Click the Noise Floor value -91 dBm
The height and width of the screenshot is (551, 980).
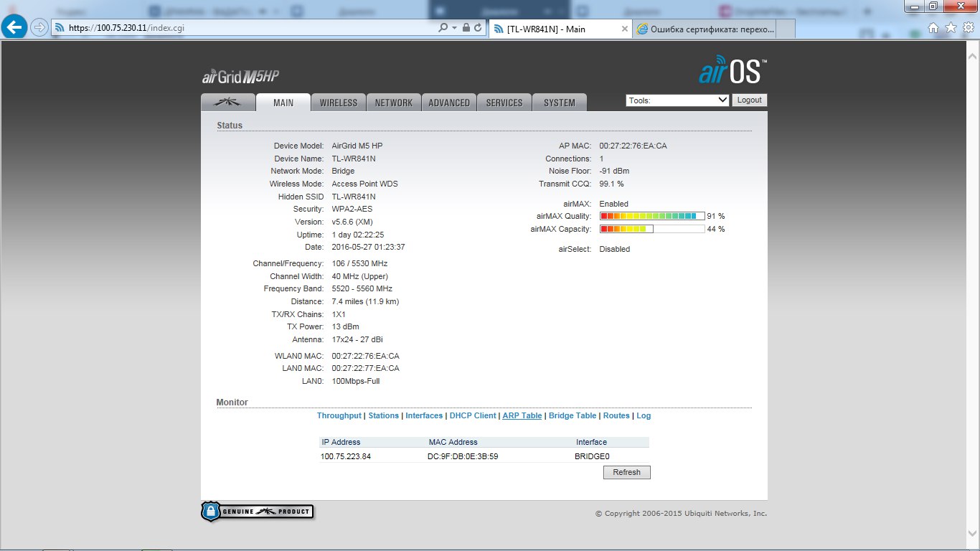pyautogui.click(x=614, y=171)
